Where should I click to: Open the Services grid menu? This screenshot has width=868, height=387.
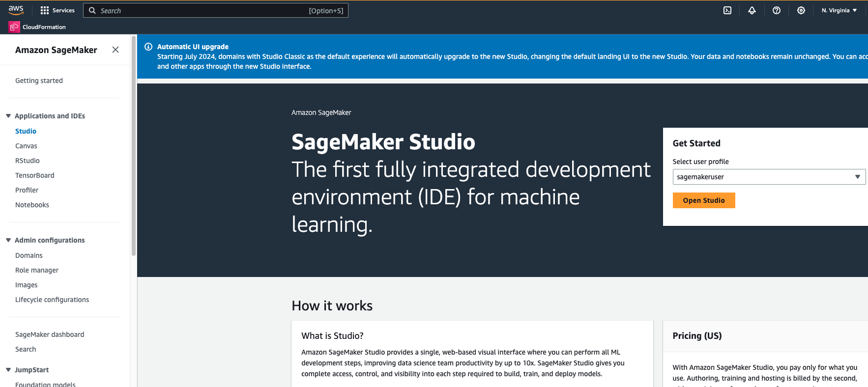point(58,10)
